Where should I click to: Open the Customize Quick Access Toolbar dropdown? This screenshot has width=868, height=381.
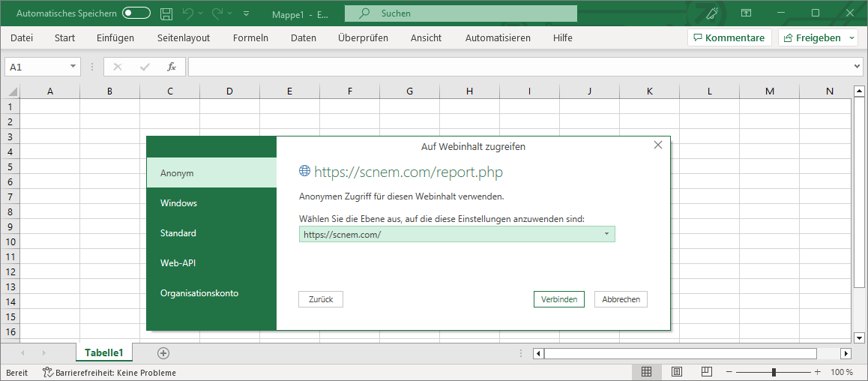[247, 13]
